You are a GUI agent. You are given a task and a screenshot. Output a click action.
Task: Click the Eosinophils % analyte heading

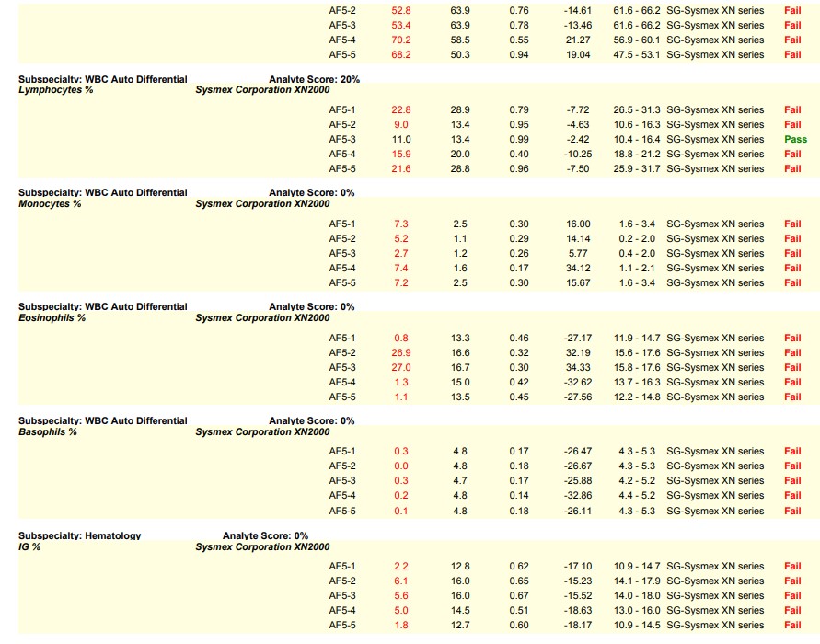tap(52, 317)
